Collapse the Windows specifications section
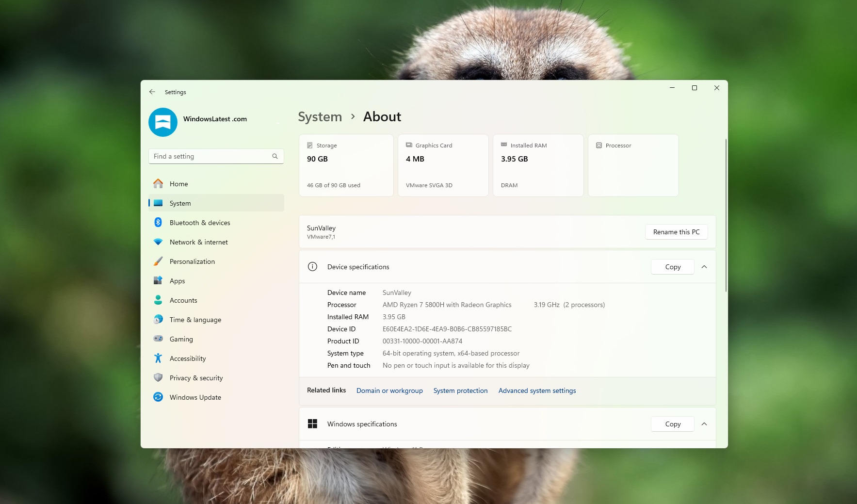 (704, 423)
